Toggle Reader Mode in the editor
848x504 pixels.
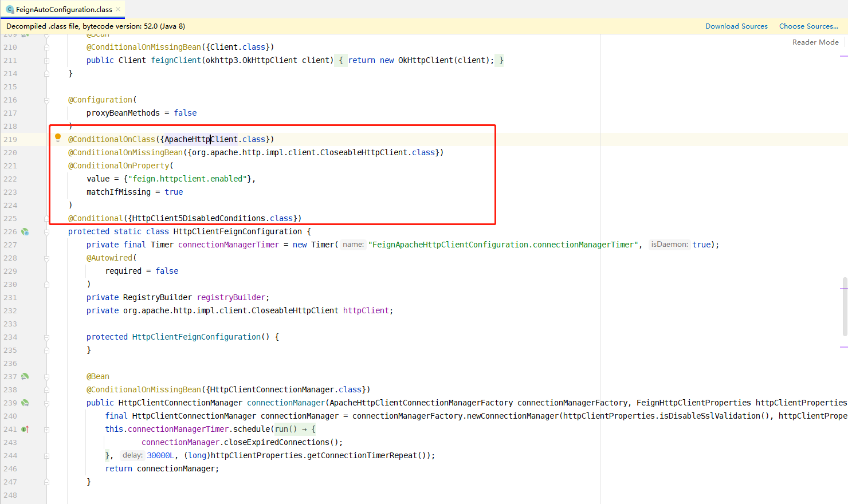[815, 42]
